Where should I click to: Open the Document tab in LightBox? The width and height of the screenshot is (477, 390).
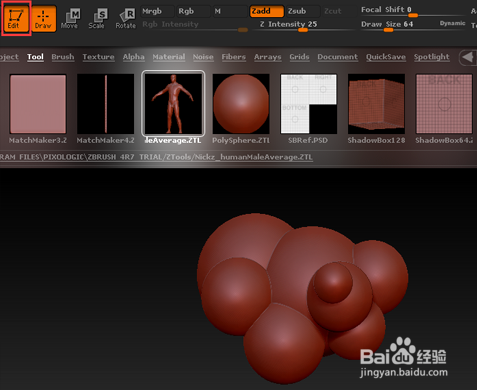(337, 57)
